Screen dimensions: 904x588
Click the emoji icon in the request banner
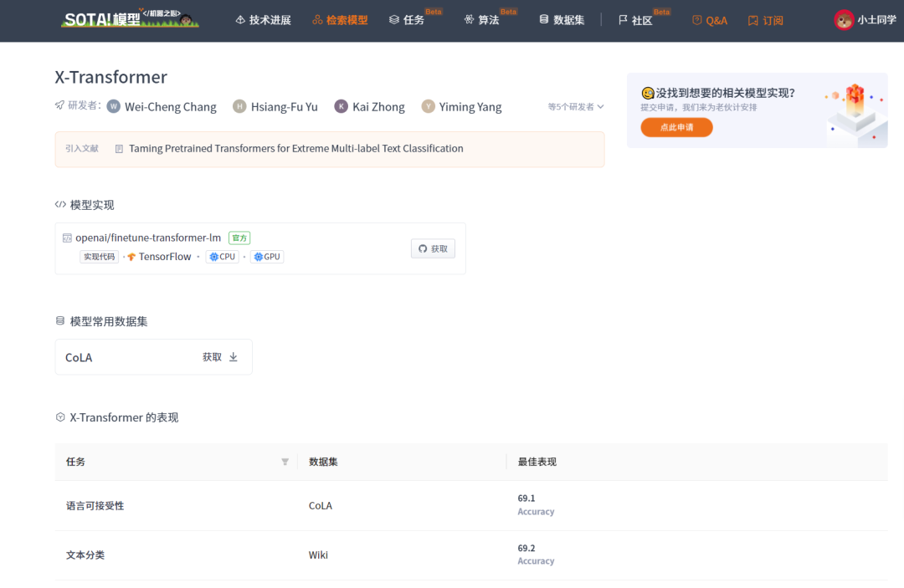[x=647, y=93]
